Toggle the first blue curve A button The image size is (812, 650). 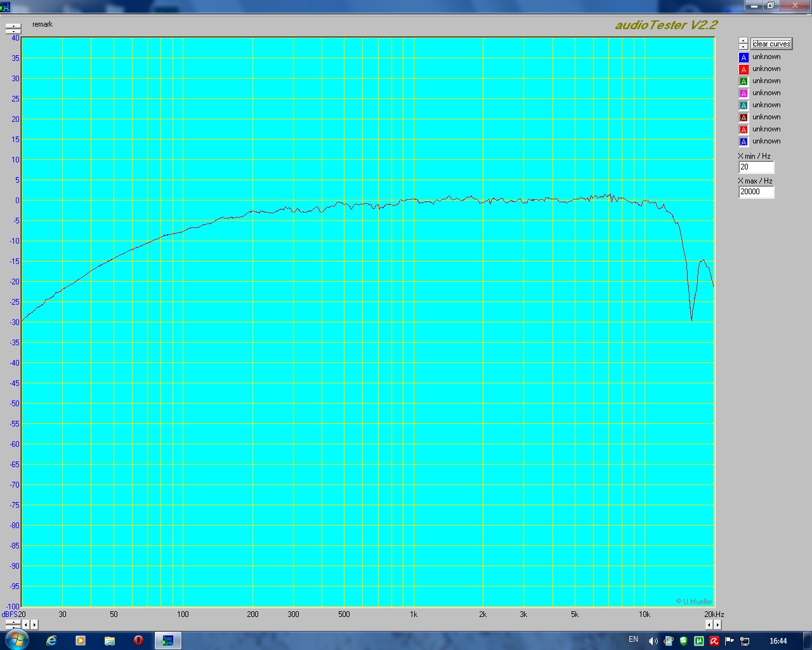point(744,57)
